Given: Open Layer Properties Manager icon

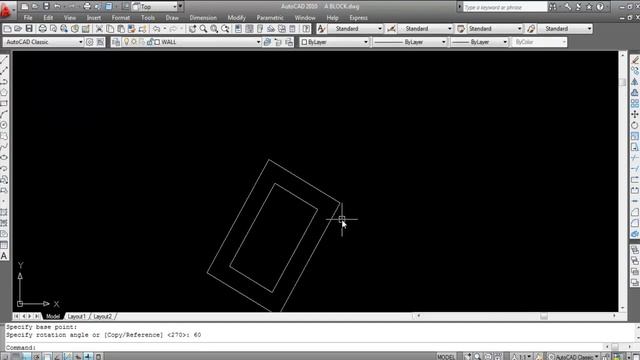Looking at the screenshot, I should tap(116, 42).
